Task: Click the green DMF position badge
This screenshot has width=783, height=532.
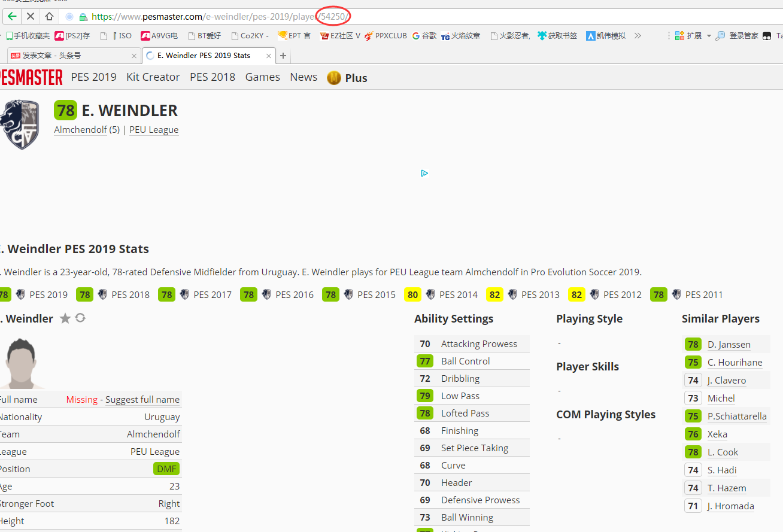Action: [167, 469]
